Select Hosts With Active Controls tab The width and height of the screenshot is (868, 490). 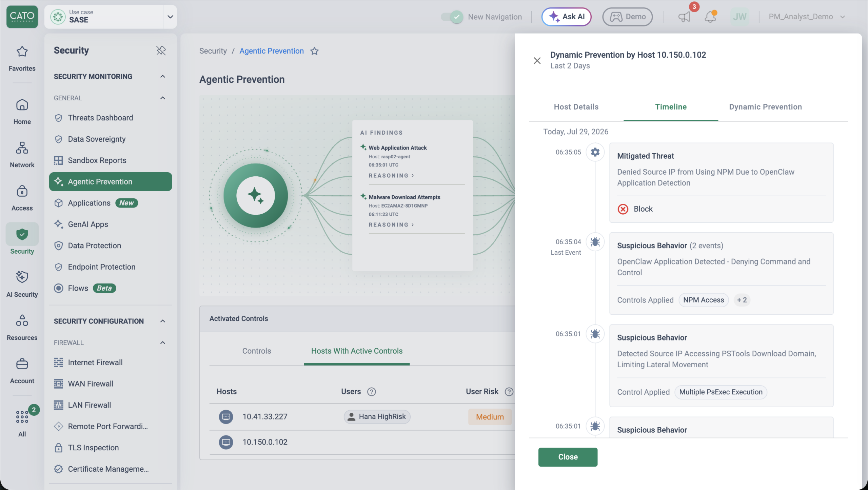coord(357,351)
